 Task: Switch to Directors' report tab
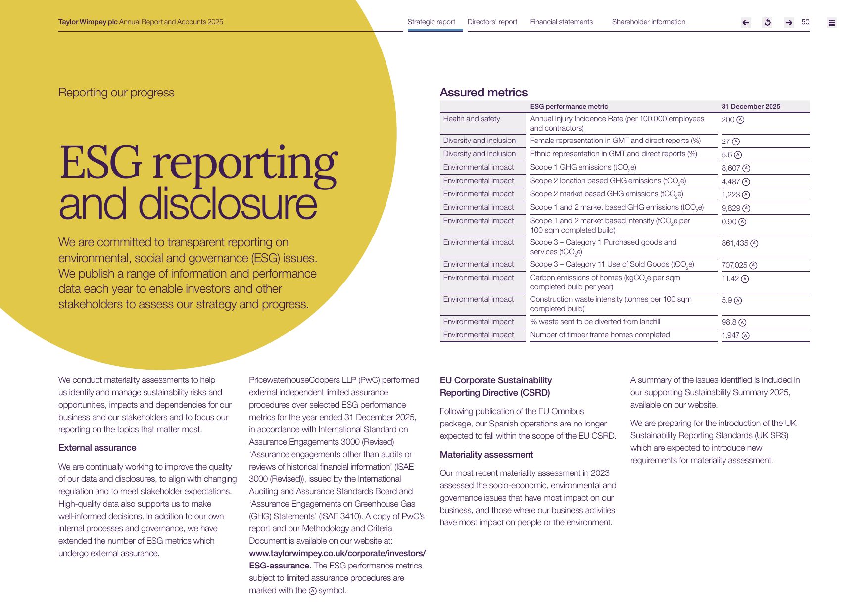[492, 22]
